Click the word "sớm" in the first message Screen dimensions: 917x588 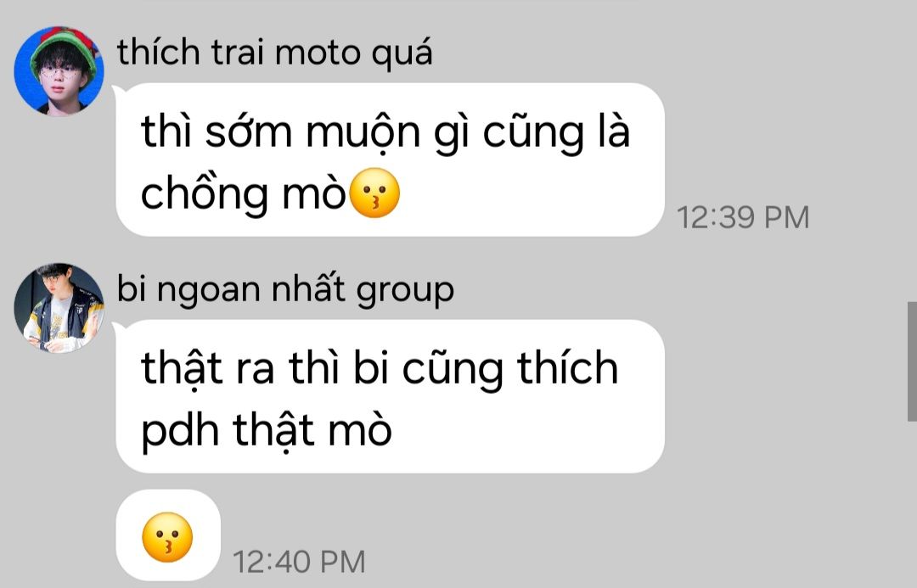(249, 132)
